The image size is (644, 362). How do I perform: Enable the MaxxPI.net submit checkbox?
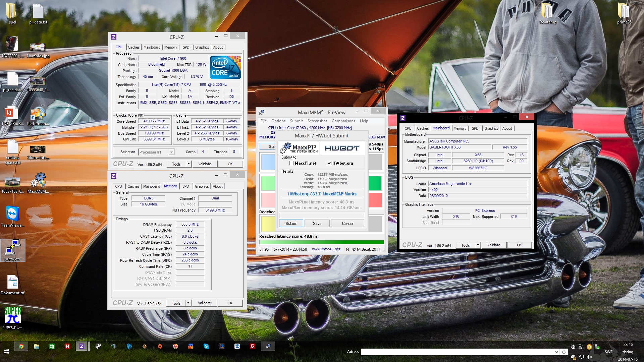pos(291,163)
